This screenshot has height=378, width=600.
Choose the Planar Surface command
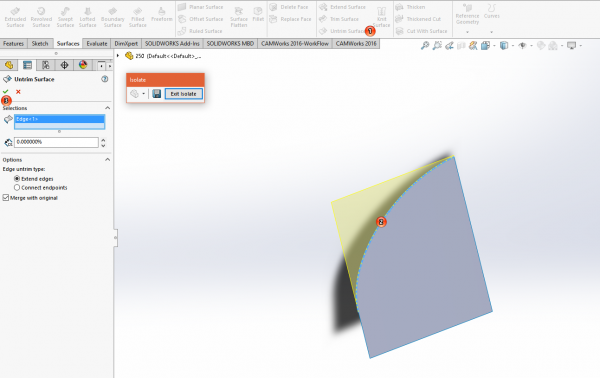201,7
